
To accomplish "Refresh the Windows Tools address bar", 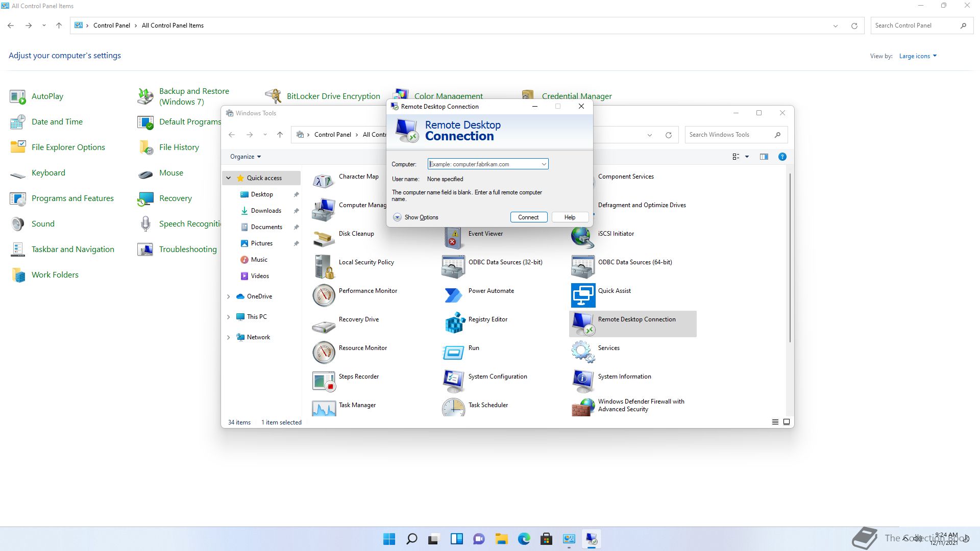I will [668, 135].
